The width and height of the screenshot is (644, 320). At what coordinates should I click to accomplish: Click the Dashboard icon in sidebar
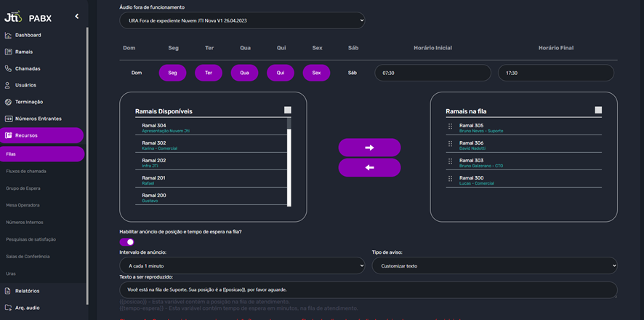click(x=8, y=35)
